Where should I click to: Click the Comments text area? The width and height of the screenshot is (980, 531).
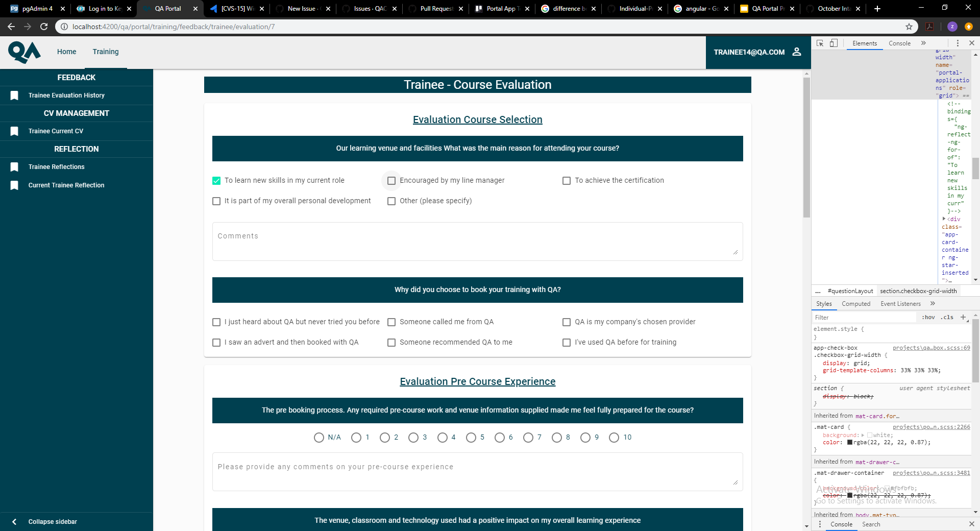click(x=477, y=242)
